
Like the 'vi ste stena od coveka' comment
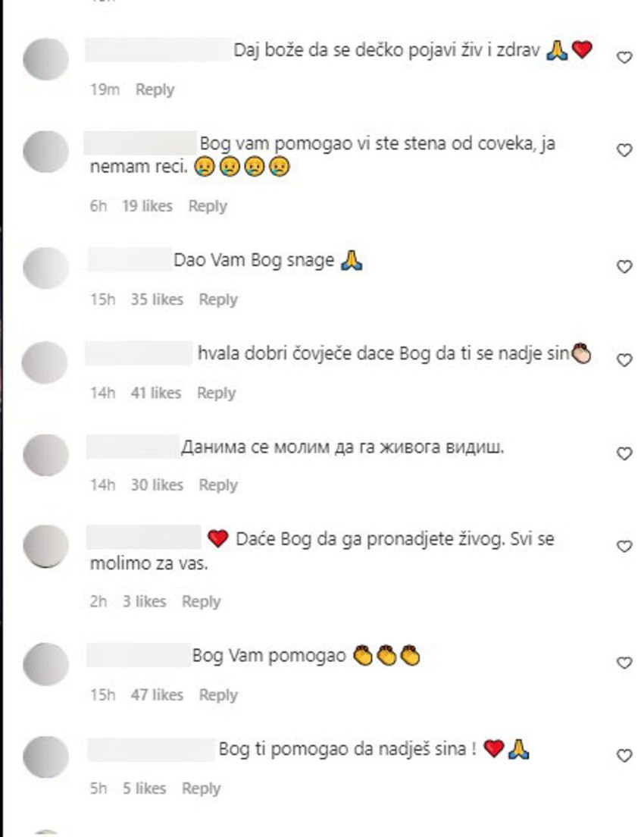(624, 150)
